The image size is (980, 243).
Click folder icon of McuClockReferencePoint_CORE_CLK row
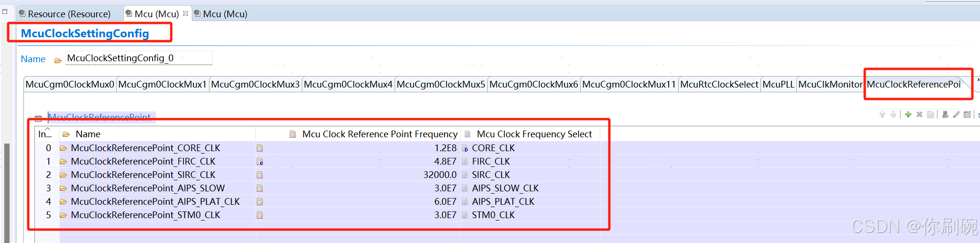point(63,148)
